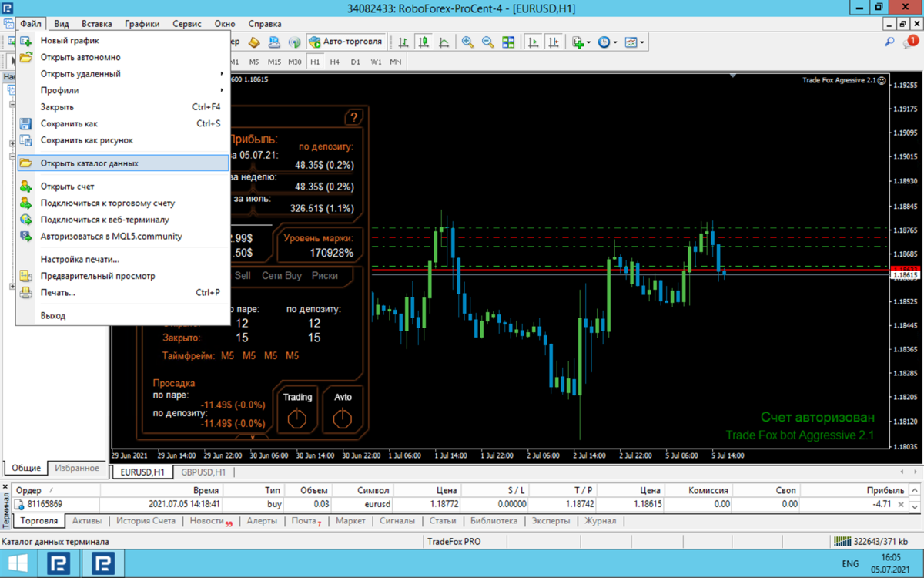Click the search magnifier in the toolbar
The height and width of the screenshot is (578, 924).
(x=890, y=42)
